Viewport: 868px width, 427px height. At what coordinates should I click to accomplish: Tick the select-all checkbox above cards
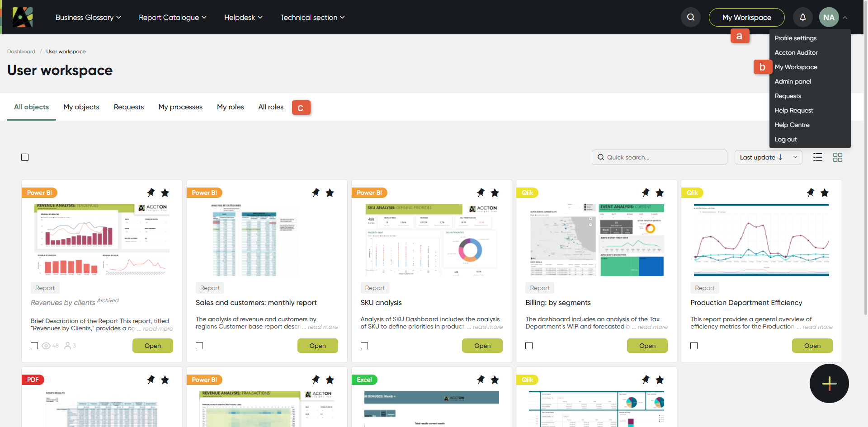(25, 157)
